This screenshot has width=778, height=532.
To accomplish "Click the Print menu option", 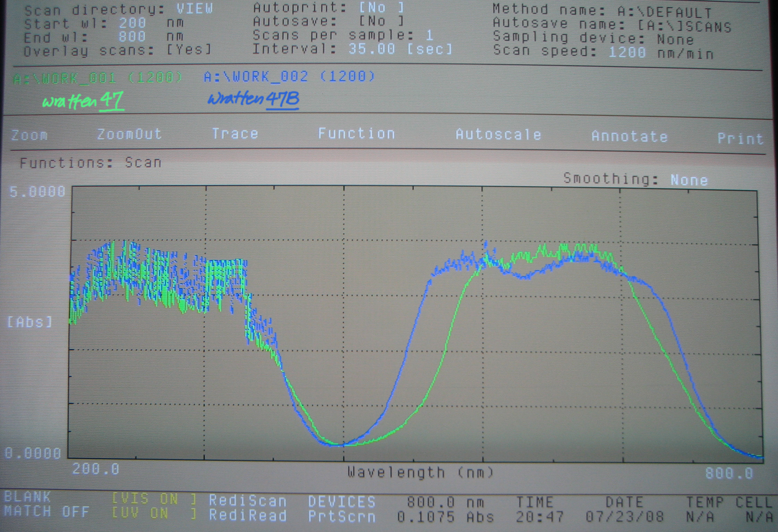I will [740, 139].
